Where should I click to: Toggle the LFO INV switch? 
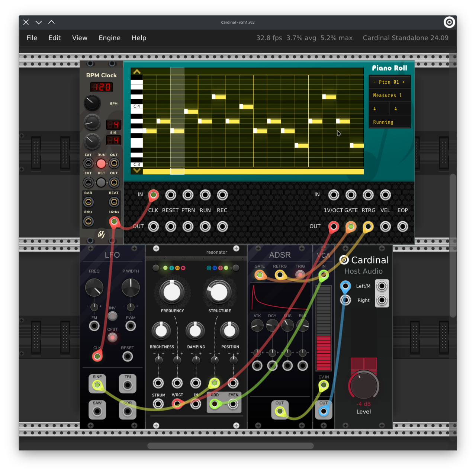click(112, 316)
